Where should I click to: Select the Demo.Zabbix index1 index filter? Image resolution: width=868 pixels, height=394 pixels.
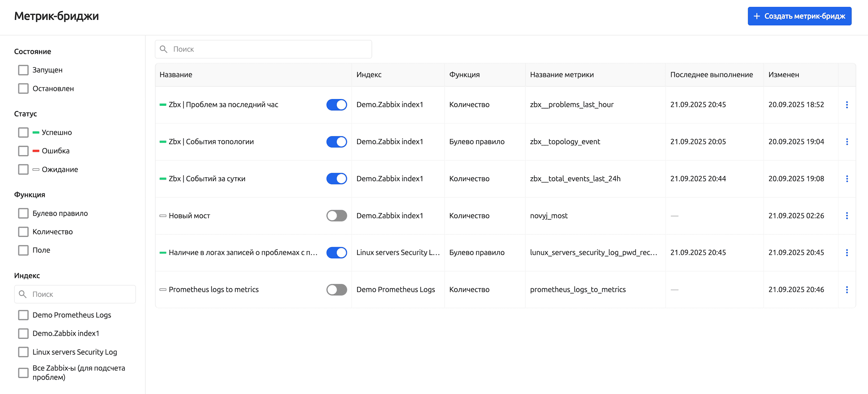pyautogui.click(x=23, y=333)
